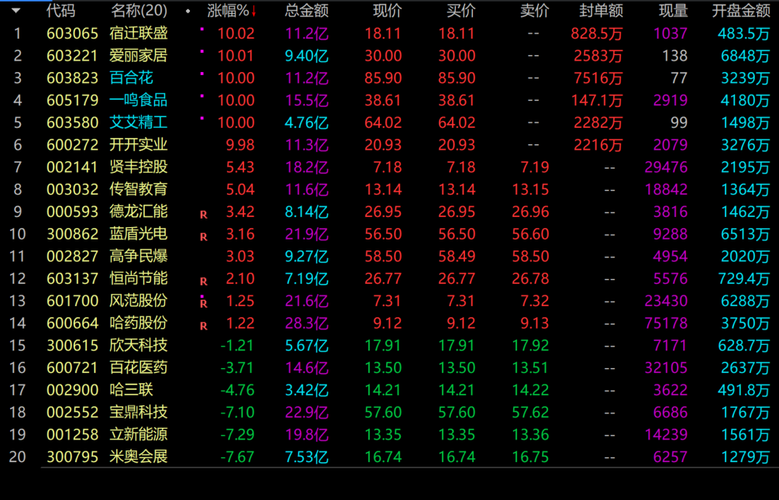The width and height of the screenshot is (779, 500).
Task: Select stock name 贤丰控股
Action: tap(139, 167)
